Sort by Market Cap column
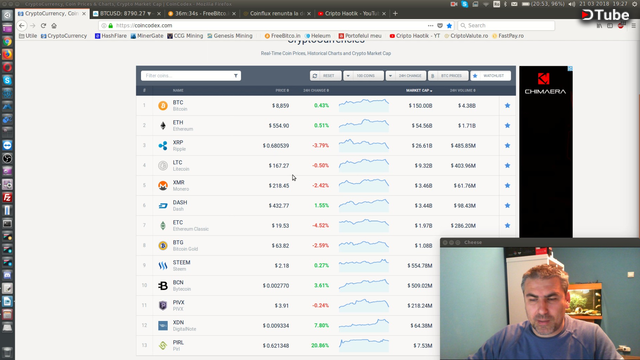Image resolution: width=640 pixels, height=360 pixels. 419,90
